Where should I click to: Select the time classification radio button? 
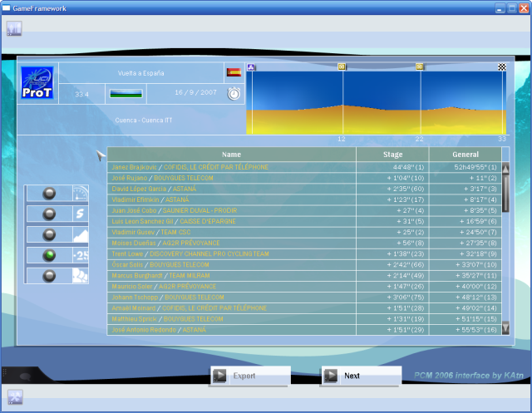pyautogui.click(x=50, y=194)
